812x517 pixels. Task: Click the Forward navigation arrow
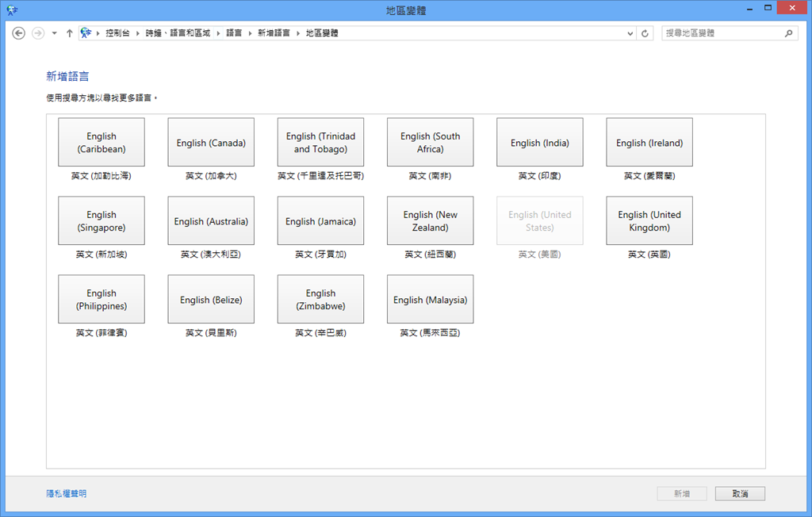click(x=38, y=33)
